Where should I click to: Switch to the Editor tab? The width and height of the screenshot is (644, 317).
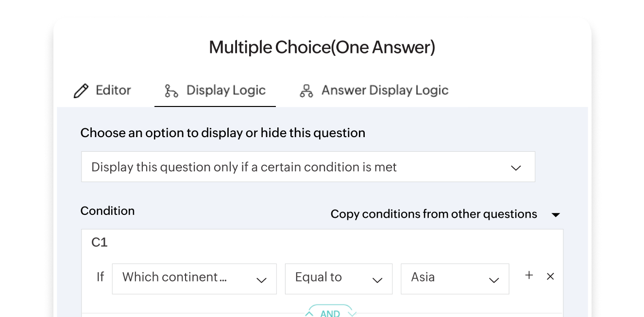[x=113, y=90]
